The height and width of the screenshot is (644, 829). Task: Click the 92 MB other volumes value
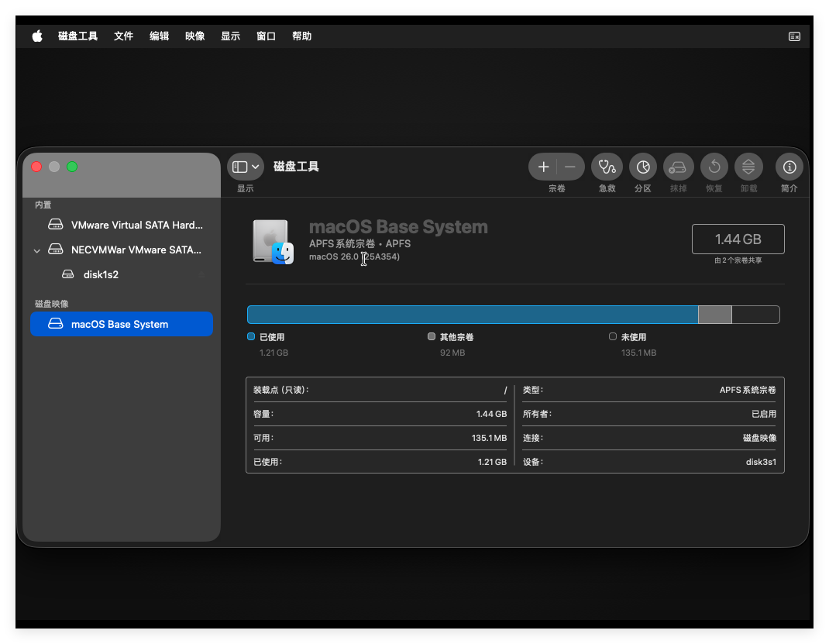click(452, 353)
